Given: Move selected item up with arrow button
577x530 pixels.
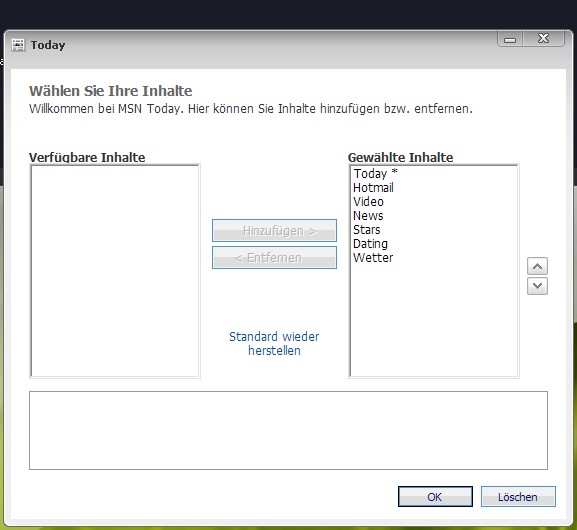Looking at the screenshot, I should point(537,266).
